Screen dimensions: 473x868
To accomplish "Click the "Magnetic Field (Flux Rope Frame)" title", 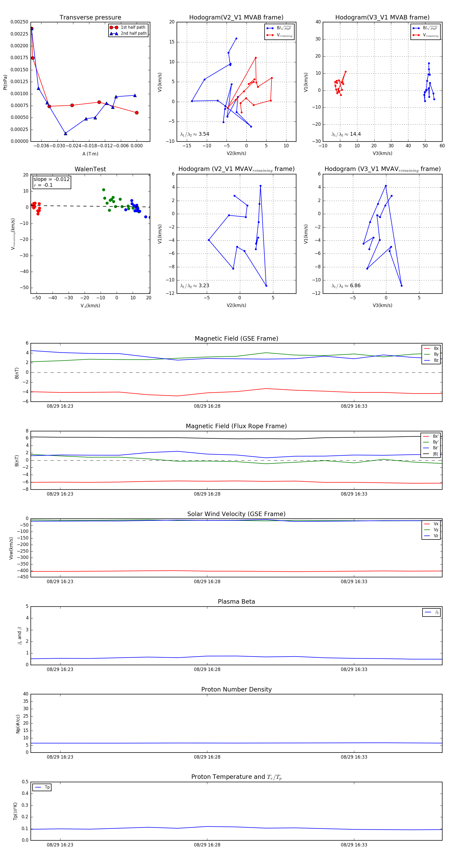I will click(236, 426).
